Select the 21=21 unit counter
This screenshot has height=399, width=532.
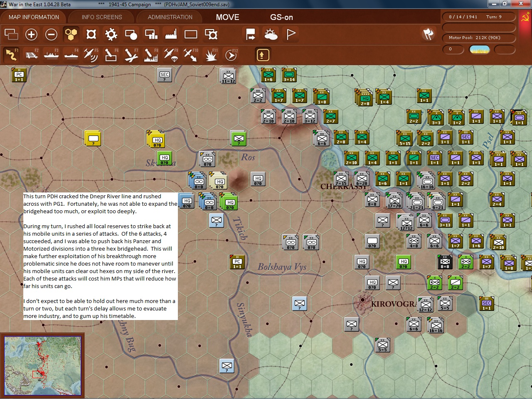(416, 201)
